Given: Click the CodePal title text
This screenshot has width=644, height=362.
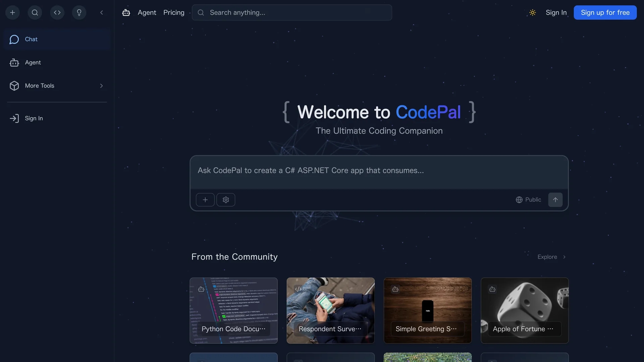Looking at the screenshot, I should tap(428, 112).
